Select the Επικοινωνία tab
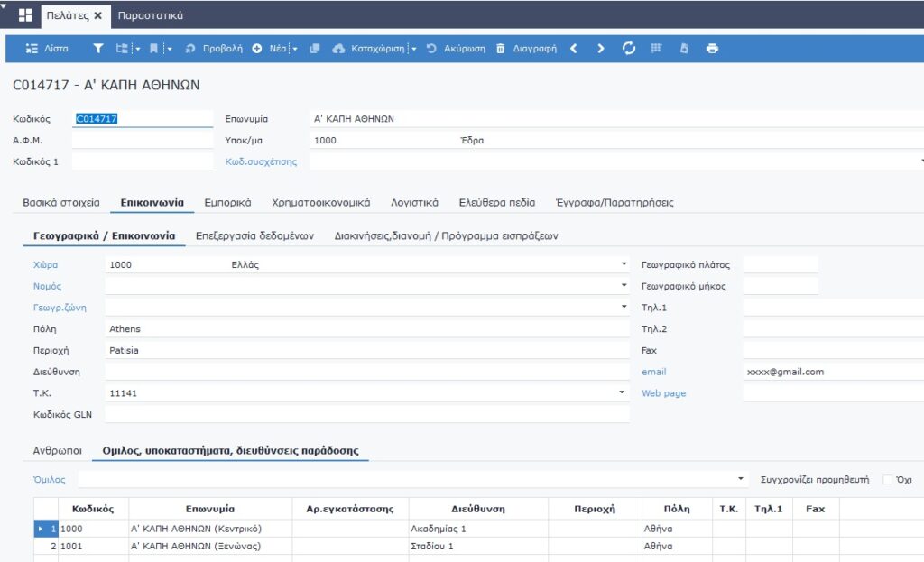Viewport: 924px width, 562px height. [x=152, y=203]
